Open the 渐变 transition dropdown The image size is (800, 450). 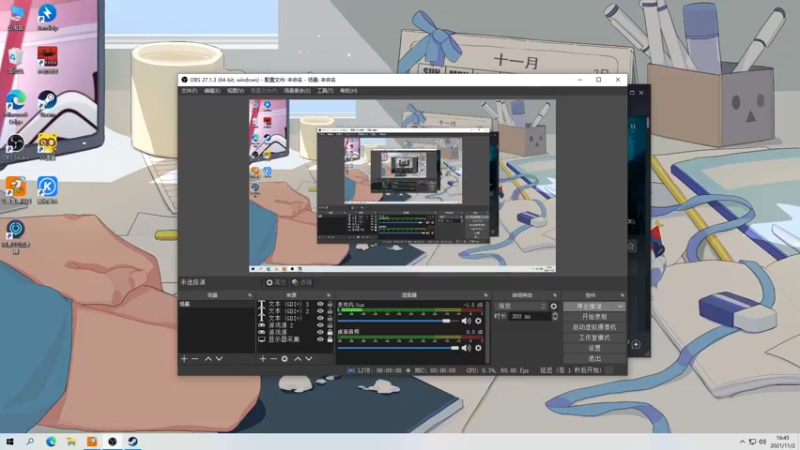520,306
